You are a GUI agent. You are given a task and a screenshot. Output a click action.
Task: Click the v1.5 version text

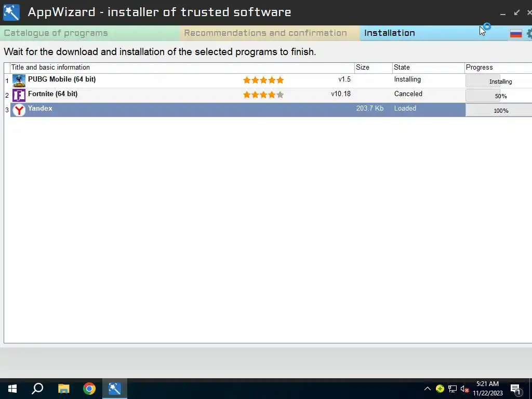click(x=344, y=79)
